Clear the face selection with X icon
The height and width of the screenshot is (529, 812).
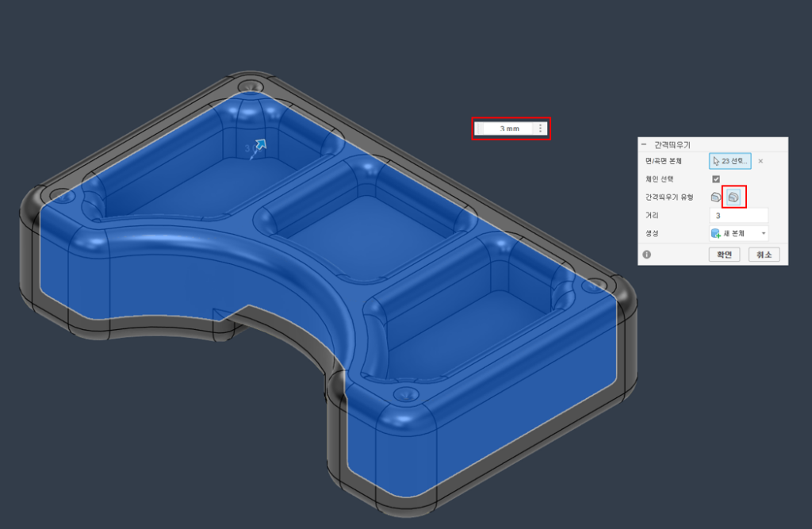click(760, 161)
